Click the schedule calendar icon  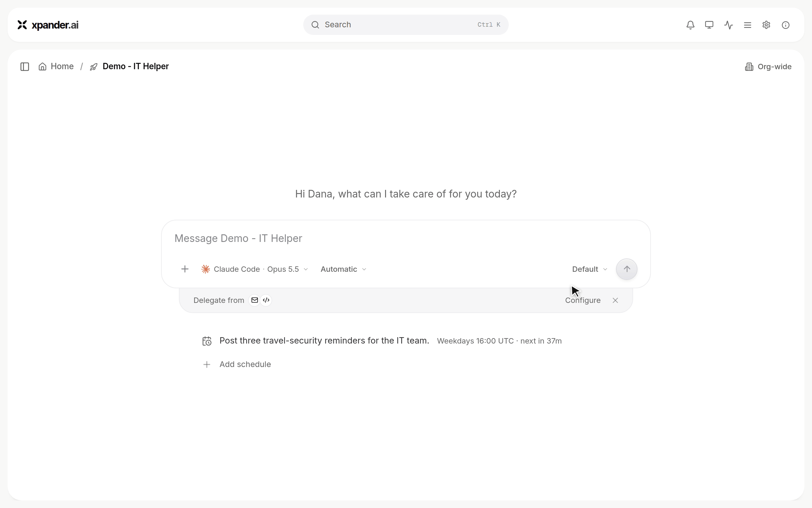(207, 341)
